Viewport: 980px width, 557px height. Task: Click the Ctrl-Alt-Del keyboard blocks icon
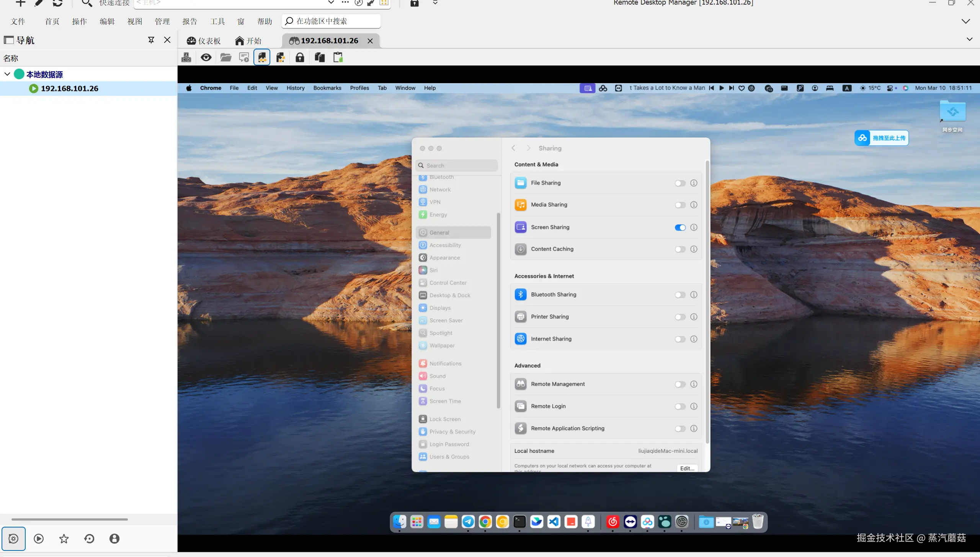point(186,57)
